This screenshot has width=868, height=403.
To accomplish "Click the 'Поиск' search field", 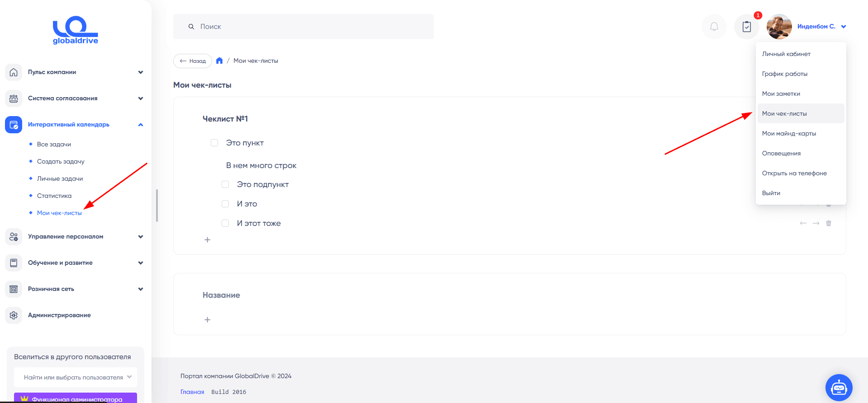I will point(304,27).
